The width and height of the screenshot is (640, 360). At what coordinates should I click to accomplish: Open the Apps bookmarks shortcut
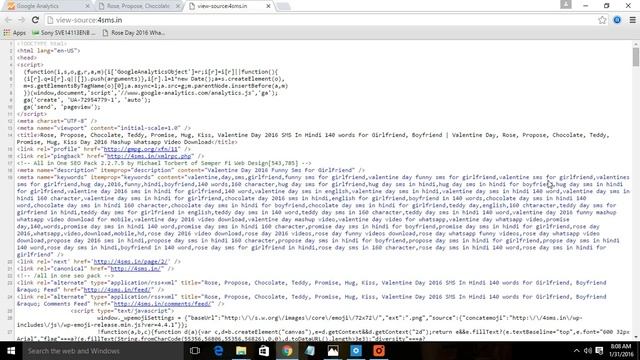[x=14, y=33]
